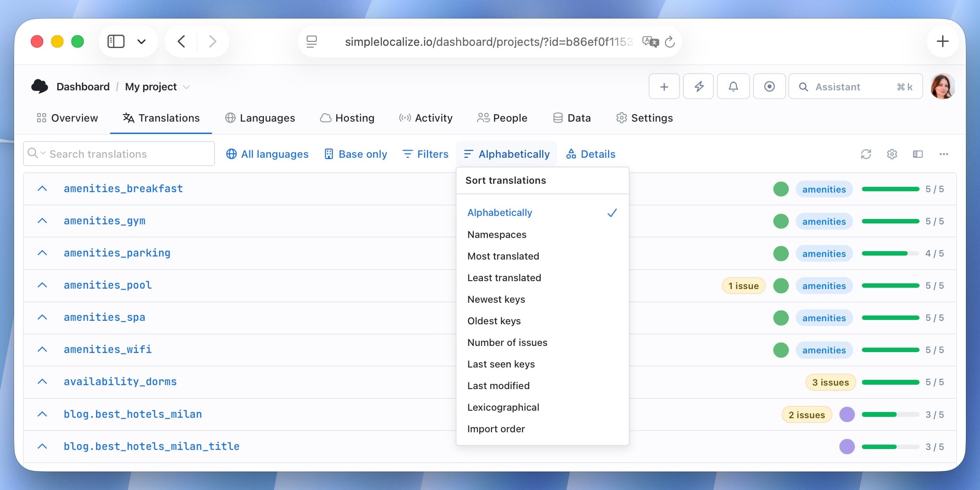
Task: Go forward in browser history
Action: (213, 41)
